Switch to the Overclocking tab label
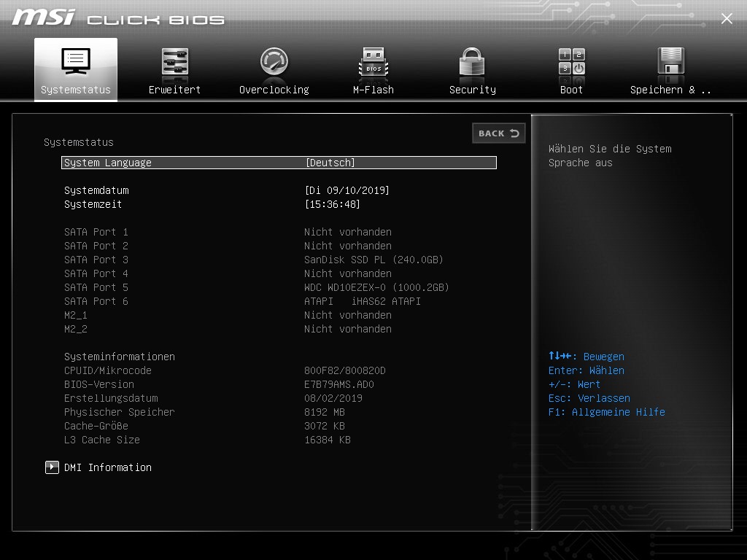 point(274,90)
